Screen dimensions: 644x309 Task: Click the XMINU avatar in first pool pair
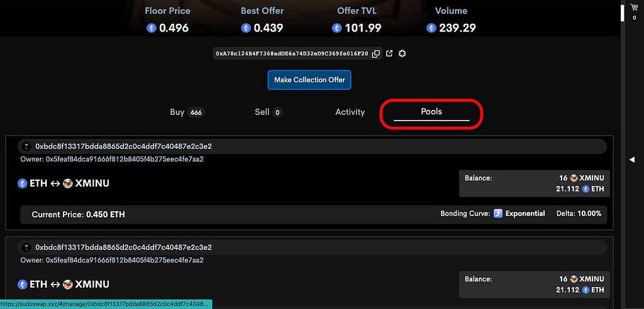coord(68,183)
